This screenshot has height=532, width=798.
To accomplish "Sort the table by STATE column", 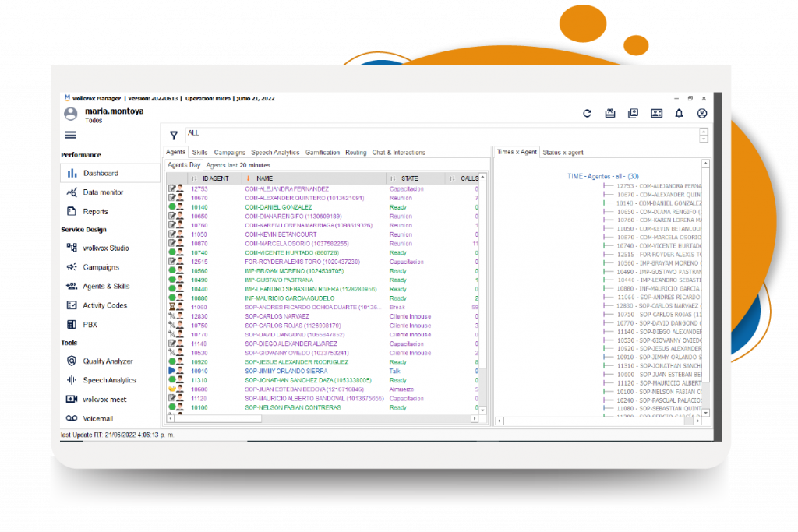I will (410, 178).
